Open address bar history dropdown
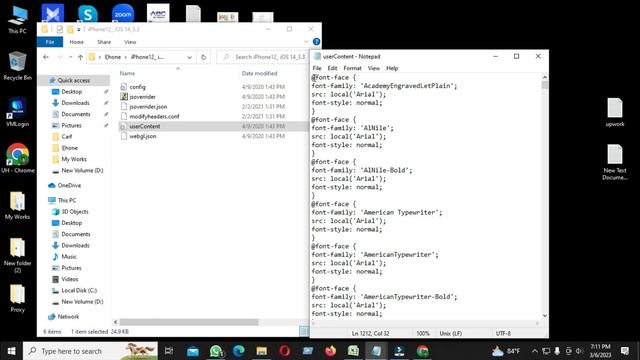640x360 pixels. (189, 57)
